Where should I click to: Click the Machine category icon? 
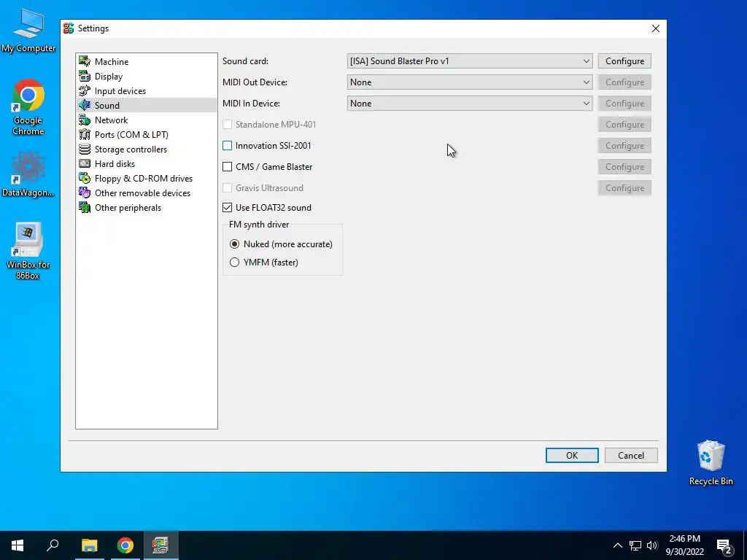pyautogui.click(x=85, y=61)
